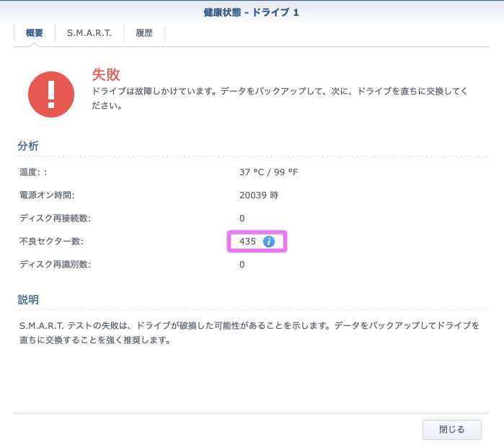Click the S.M.A.R.T. テスト description paragraph
This screenshot has width=504, height=445.
click(249, 332)
